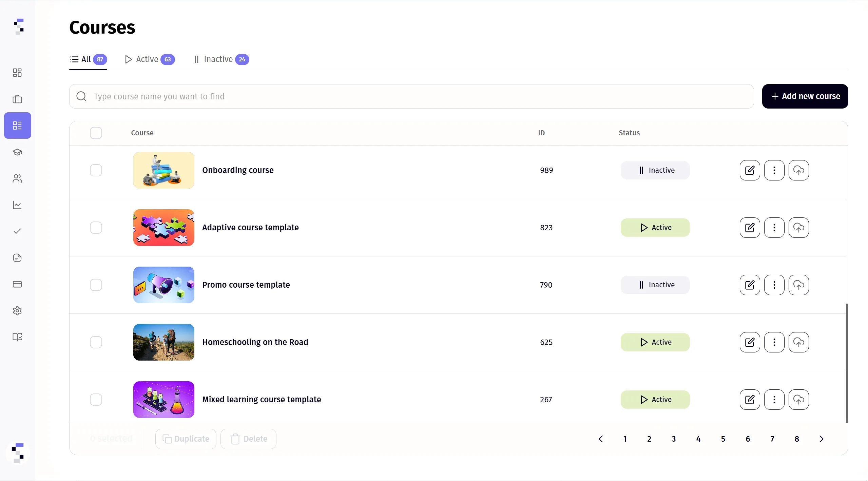Check Homeschooling on the Road checkbox
This screenshot has width=868, height=481.
click(x=96, y=342)
